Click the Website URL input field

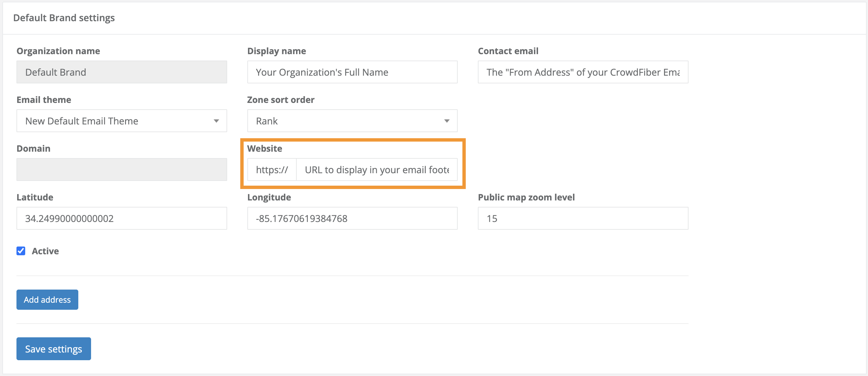click(376, 170)
